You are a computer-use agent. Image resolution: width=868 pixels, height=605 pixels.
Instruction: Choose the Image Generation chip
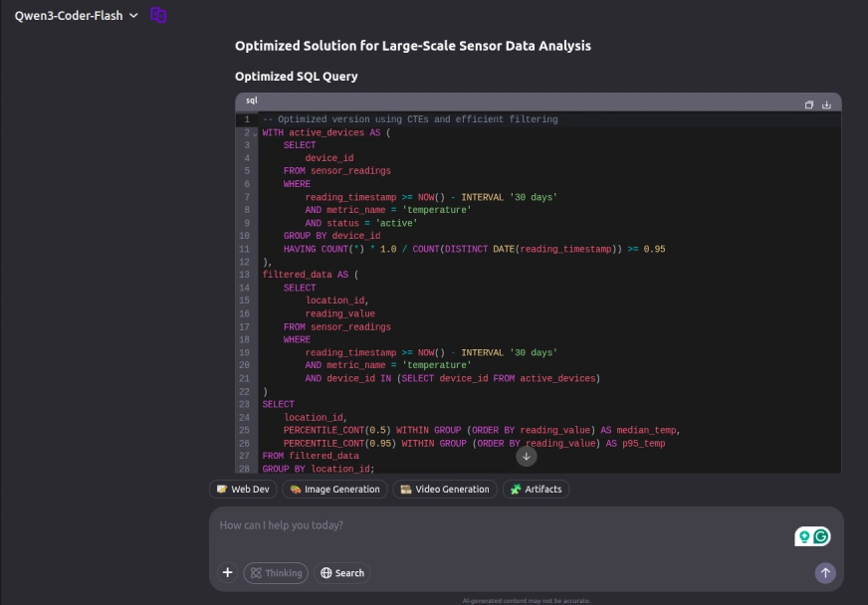coord(334,490)
